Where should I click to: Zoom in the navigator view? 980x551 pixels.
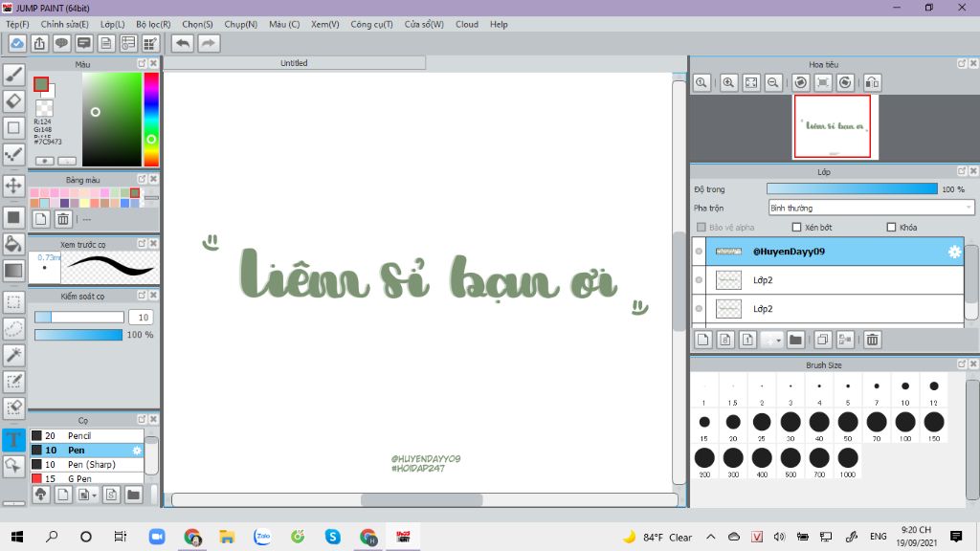[x=728, y=82]
